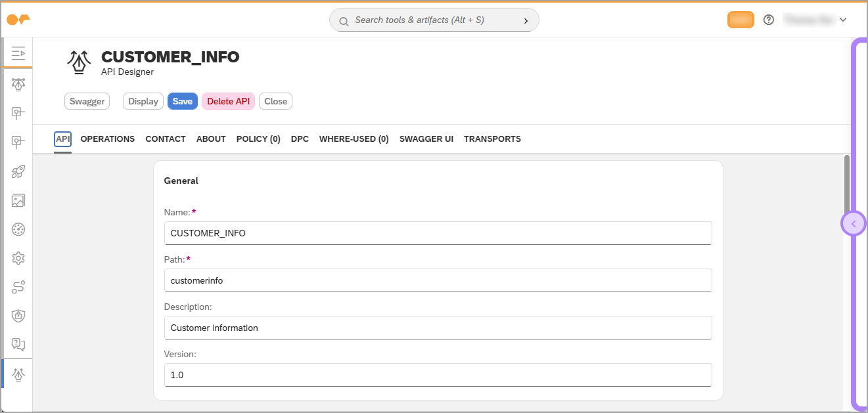Collapse the purple side panel with its chevron
The height and width of the screenshot is (413, 868).
tap(854, 223)
